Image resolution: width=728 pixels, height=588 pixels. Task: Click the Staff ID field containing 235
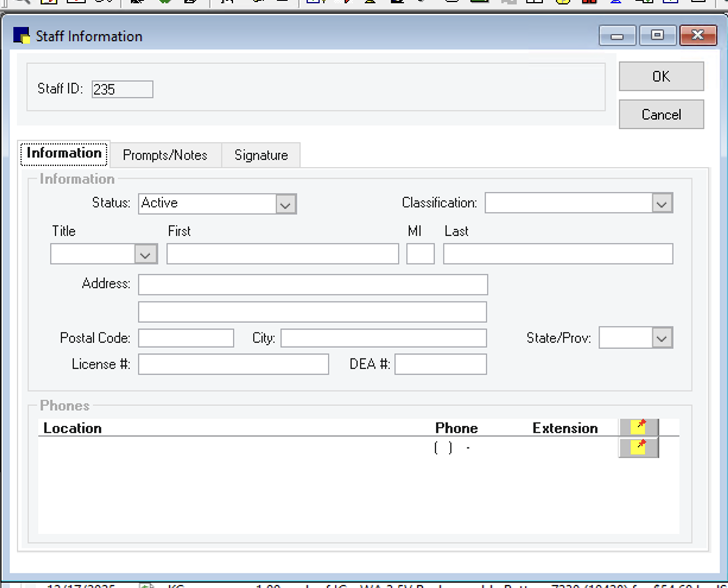pos(122,90)
